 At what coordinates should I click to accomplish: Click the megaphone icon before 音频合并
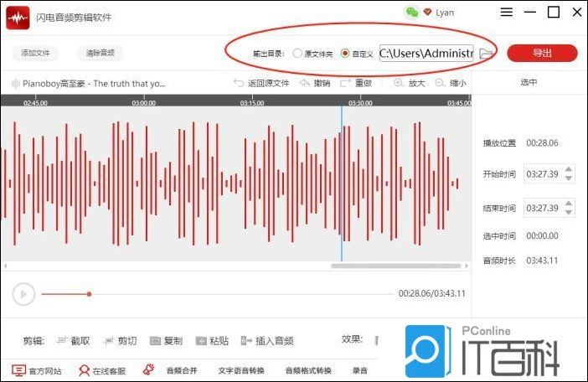point(149,369)
